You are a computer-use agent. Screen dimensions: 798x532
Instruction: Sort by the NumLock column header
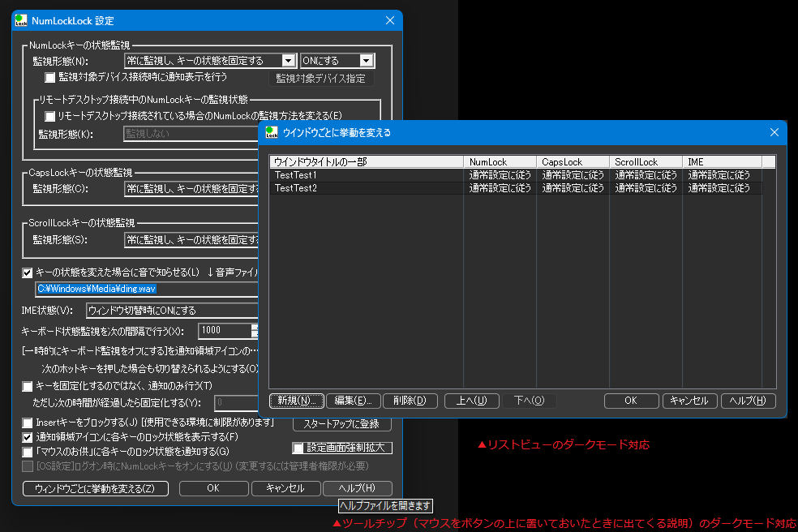pos(500,162)
